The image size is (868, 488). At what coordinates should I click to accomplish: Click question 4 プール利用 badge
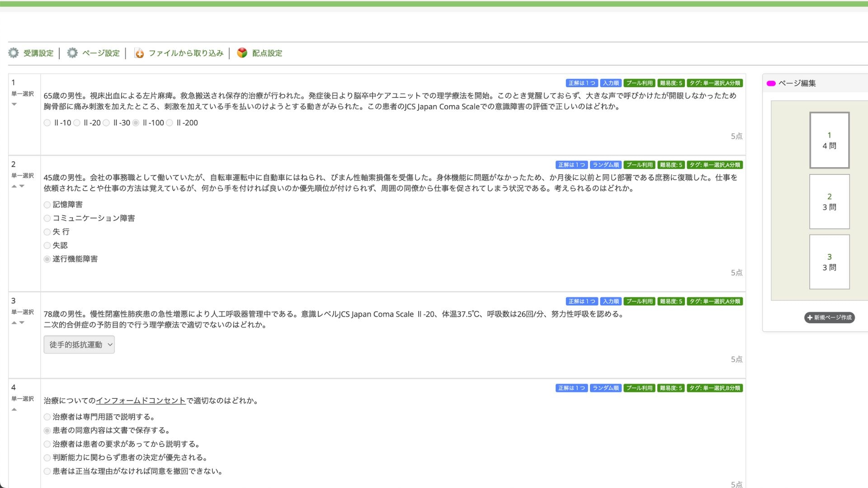point(639,388)
